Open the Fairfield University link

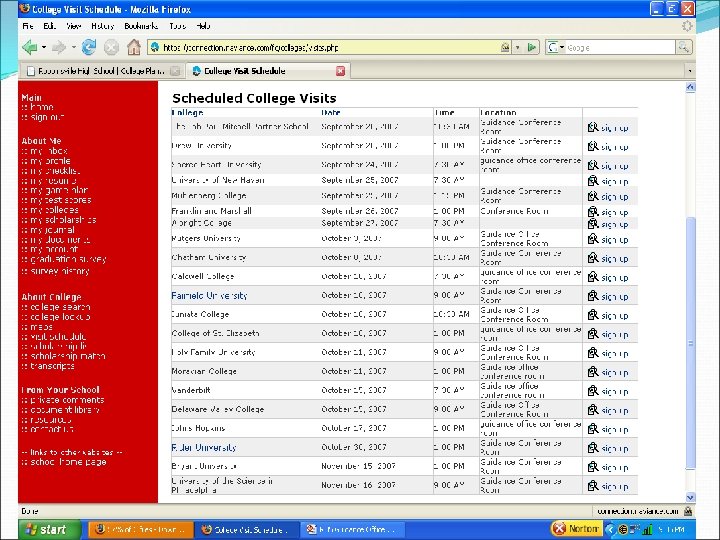[x=209, y=296]
